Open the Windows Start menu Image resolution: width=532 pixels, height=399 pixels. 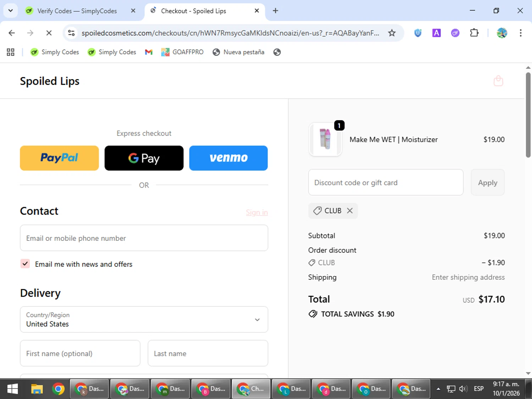click(12, 389)
